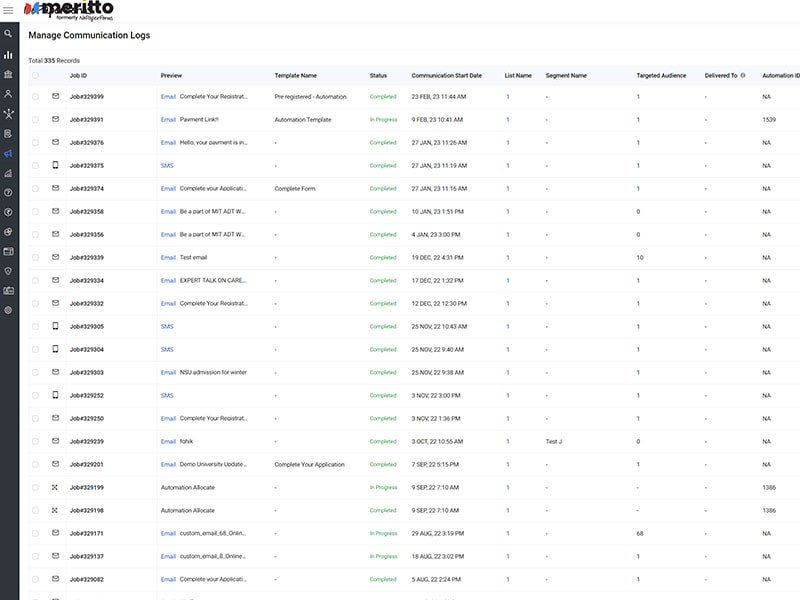Open Email preview for Job#329391
The width and height of the screenshot is (800, 600).
(168, 120)
